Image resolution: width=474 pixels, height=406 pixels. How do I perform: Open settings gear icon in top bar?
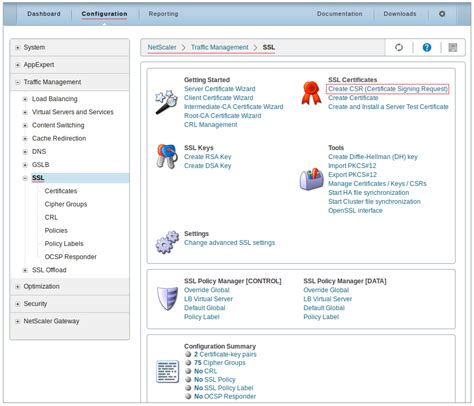tap(442, 14)
